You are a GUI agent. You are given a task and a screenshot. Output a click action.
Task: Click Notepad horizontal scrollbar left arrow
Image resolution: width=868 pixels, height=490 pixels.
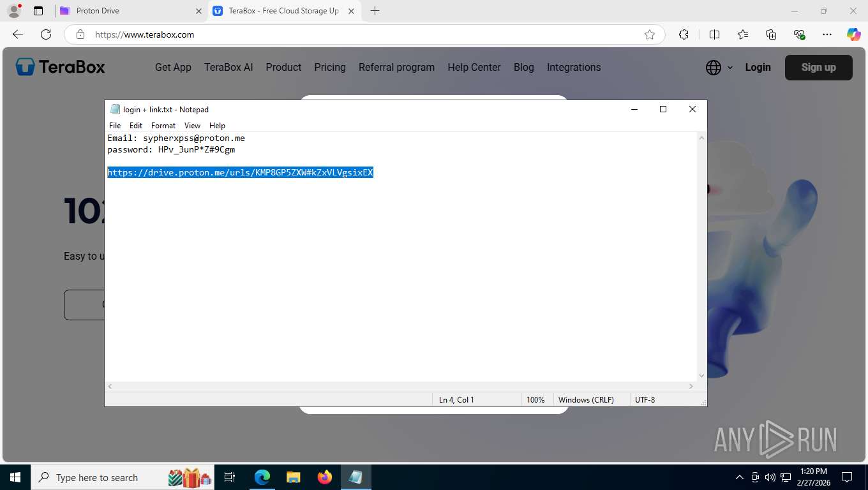tap(110, 386)
